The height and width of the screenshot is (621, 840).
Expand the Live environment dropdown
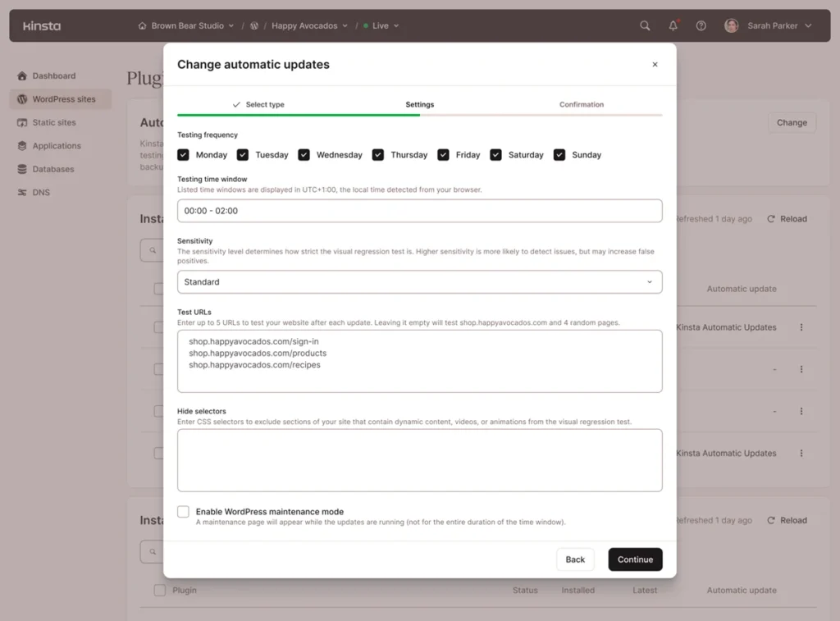coord(381,25)
